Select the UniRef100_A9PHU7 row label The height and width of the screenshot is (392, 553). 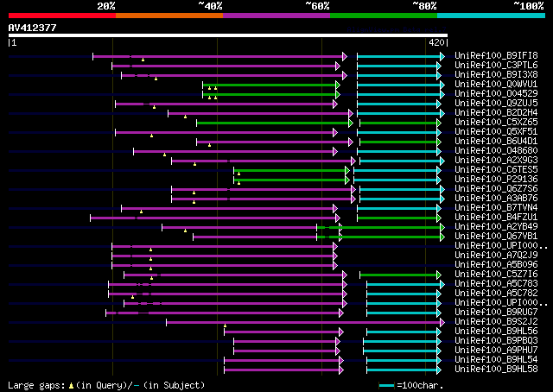coord(496,351)
